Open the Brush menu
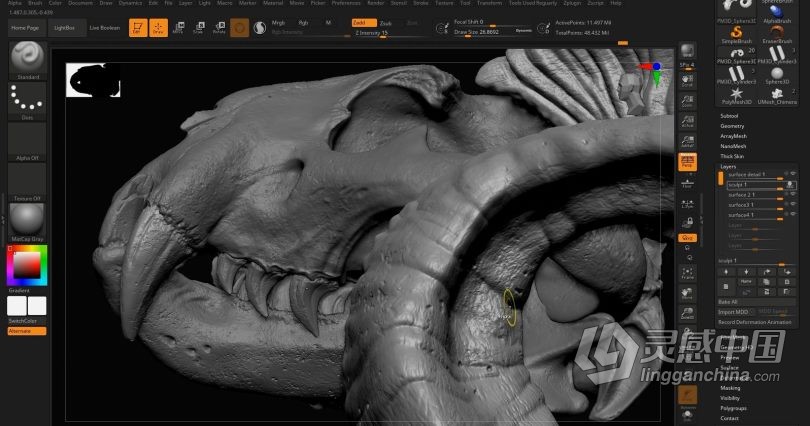 (35, 3)
